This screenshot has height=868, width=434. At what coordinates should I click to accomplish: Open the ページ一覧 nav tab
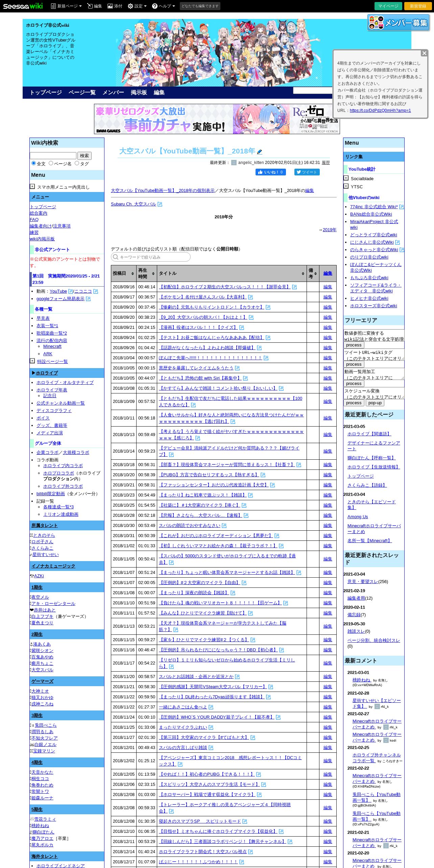(x=82, y=93)
